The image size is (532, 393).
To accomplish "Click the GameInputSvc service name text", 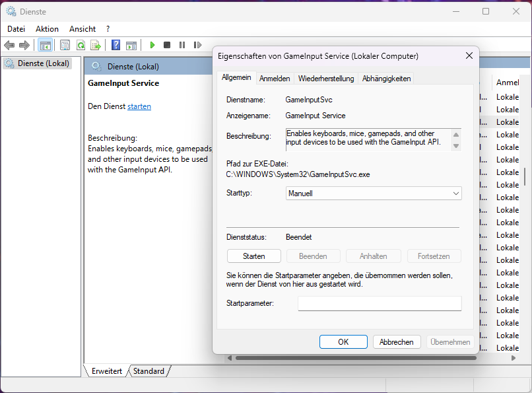I will click(309, 100).
